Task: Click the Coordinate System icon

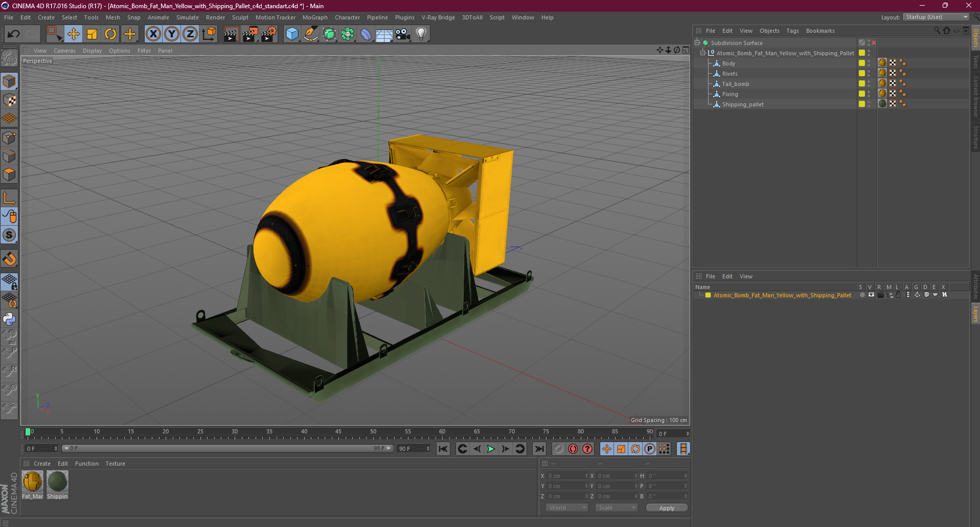Action: pos(209,34)
